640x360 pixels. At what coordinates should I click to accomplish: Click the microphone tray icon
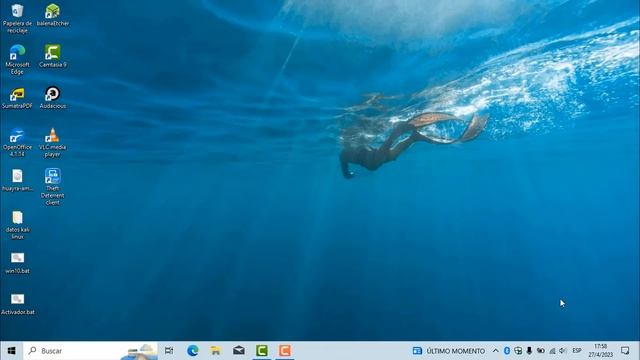pyautogui.click(x=529, y=351)
